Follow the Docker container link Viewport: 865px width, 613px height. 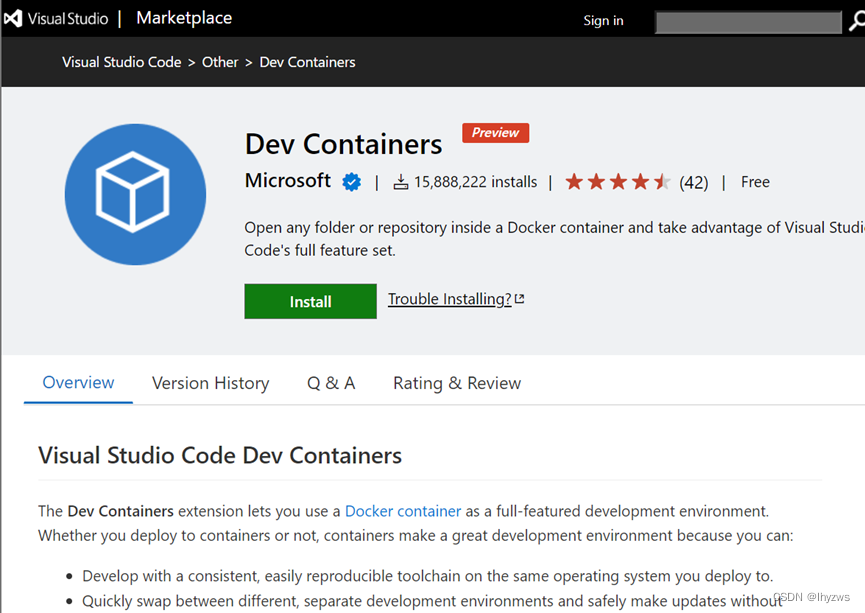point(403,511)
